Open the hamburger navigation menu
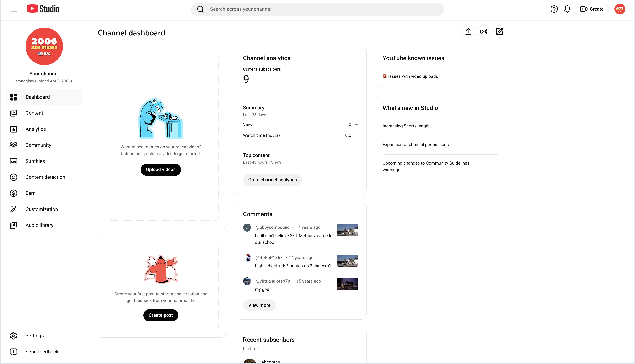Screen dimensions: 635x364 pyautogui.click(x=14, y=9)
